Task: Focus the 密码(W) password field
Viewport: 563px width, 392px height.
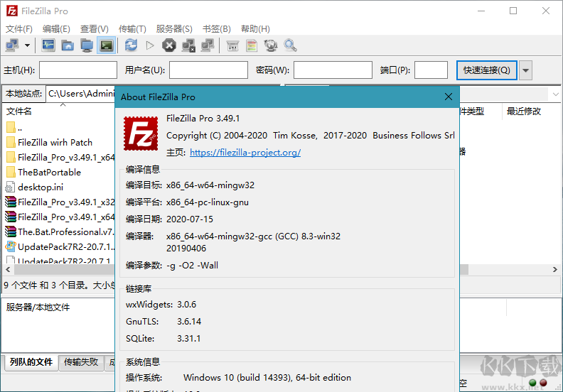Action: pos(333,70)
